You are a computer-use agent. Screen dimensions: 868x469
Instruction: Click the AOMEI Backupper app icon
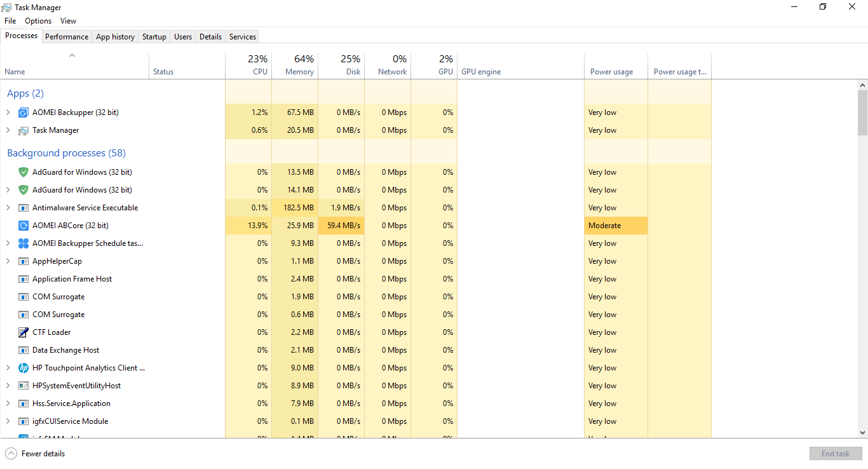coord(24,112)
